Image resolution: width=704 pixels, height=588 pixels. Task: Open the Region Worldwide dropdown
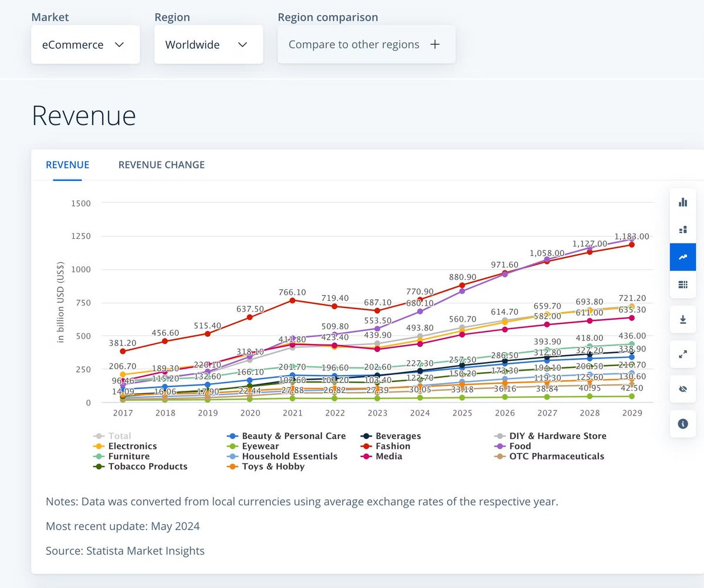(x=209, y=45)
